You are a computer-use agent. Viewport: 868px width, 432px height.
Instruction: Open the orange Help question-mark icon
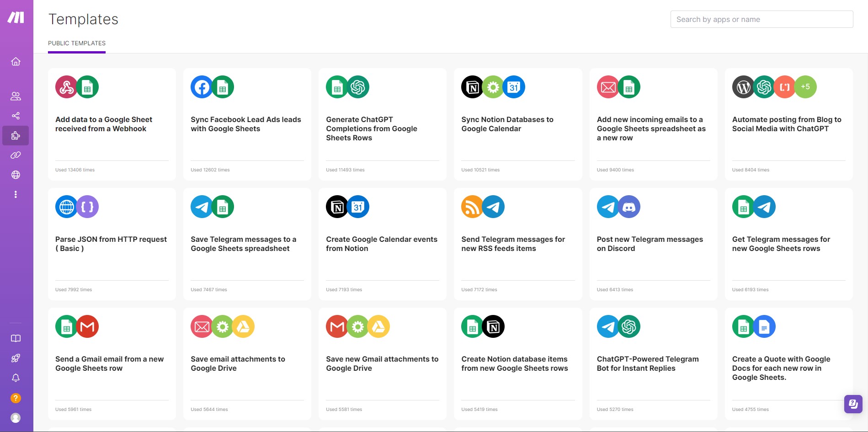coord(16,398)
